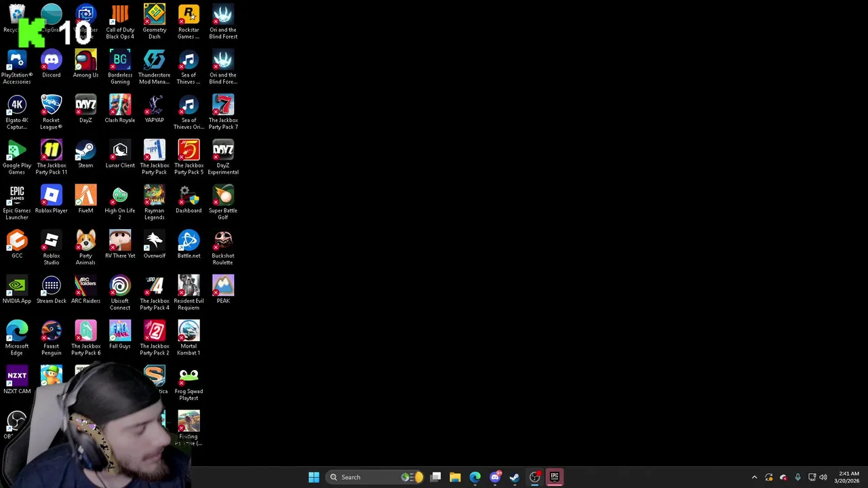The width and height of the screenshot is (868, 488).
Task: Launch The Jackbox Party Pack 11
Action: (x=52, y=158)
